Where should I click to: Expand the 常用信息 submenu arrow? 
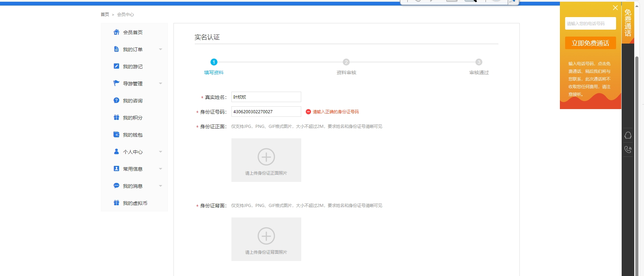[x=161, y=169]
